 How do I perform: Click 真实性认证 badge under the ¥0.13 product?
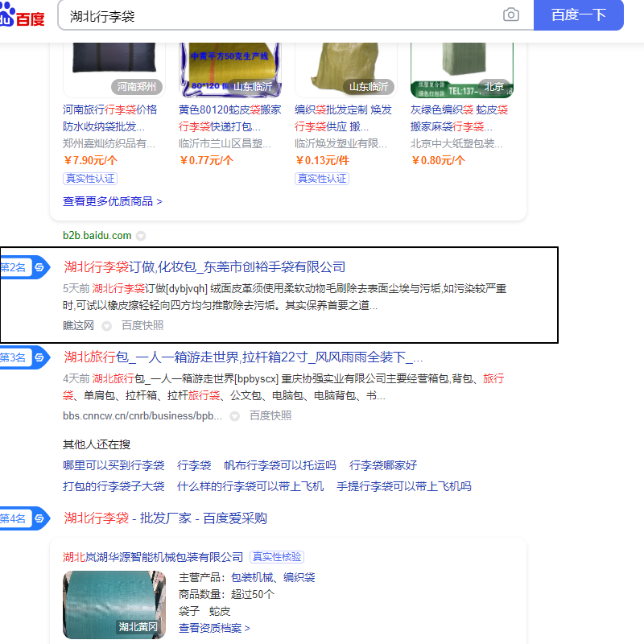coord(322,179)
